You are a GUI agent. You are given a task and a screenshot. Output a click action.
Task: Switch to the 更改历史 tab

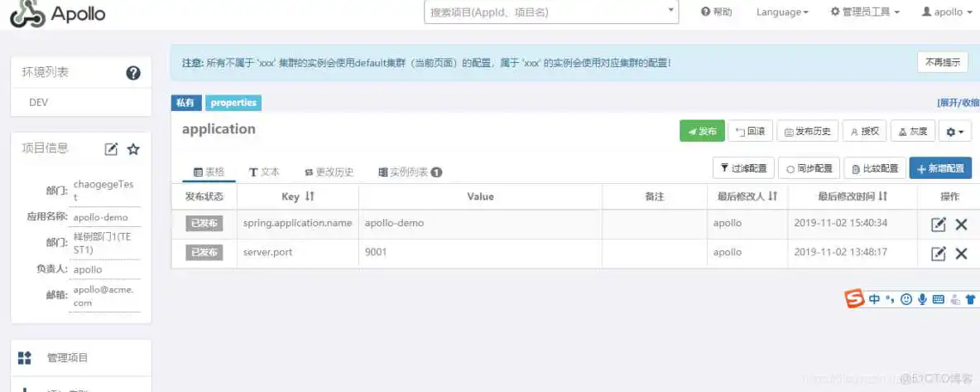click(x=329, y=172)
